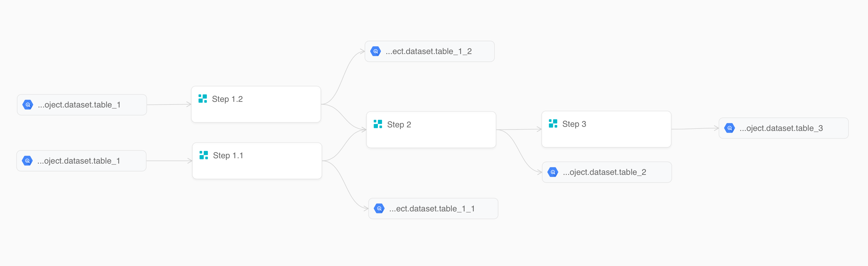Open the ...ect.dataset.table_1_2 node text
The height and width of the screenshot is (266, 868).
[429, 51]
